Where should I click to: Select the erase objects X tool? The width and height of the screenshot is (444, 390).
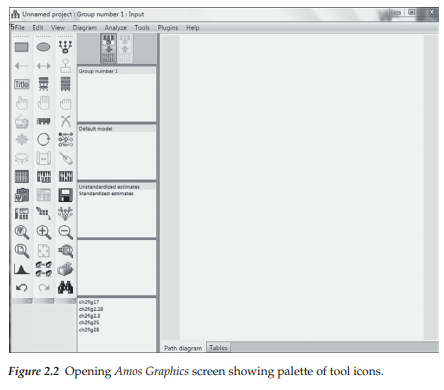pos(66,121)
